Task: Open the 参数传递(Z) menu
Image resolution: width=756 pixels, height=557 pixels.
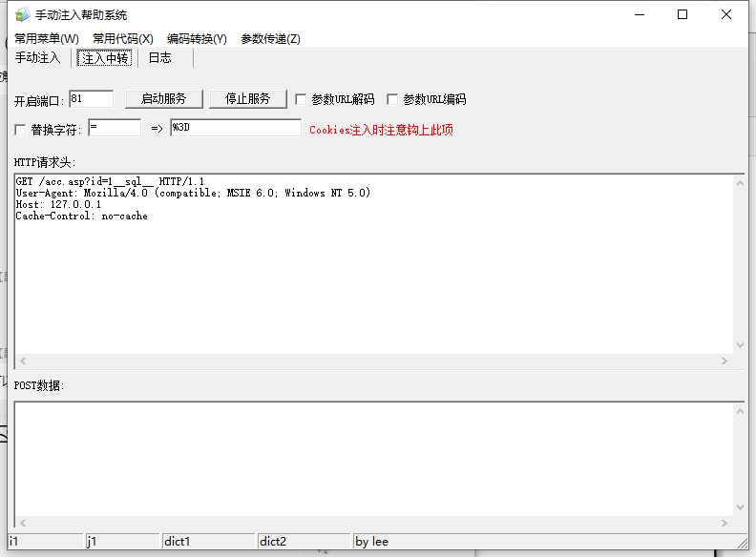Action: click(x=270, y=38)
